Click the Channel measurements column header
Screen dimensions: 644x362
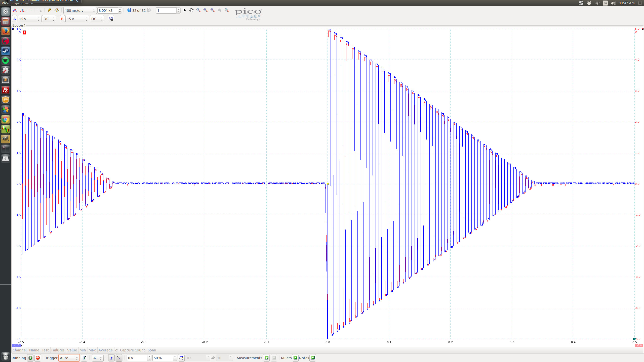20,350
